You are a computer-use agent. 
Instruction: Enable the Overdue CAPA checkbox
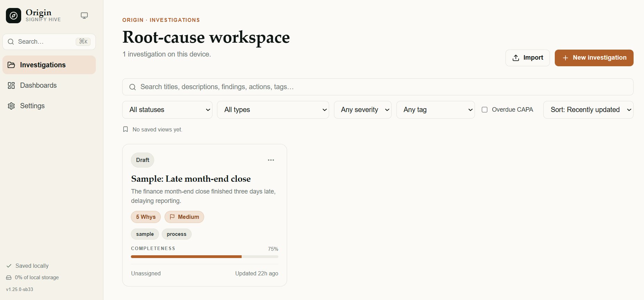click(485, 110)
